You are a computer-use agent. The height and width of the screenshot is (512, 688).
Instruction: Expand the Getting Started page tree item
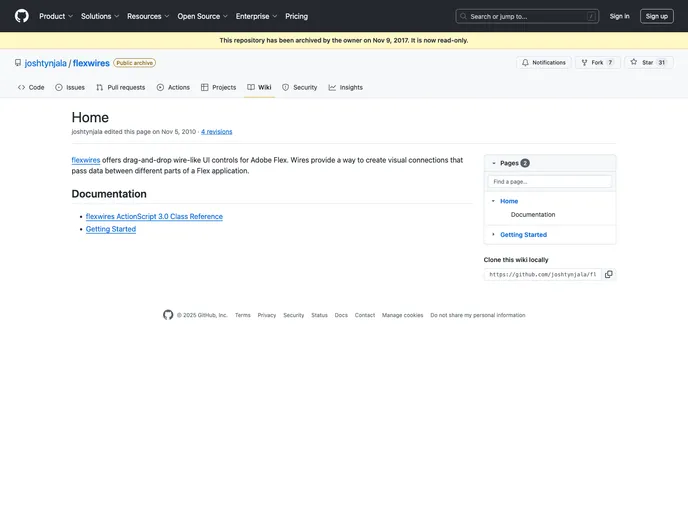493,234
